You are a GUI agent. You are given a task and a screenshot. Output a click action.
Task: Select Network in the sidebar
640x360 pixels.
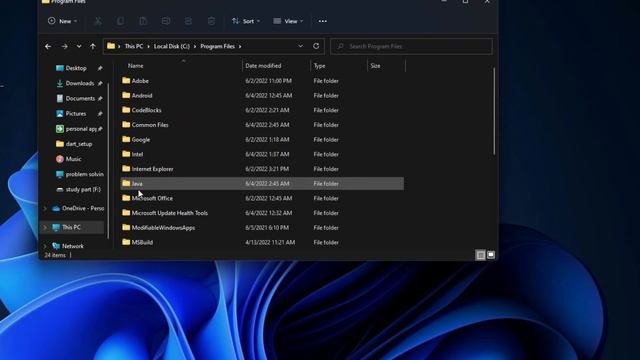click(72, 246)
